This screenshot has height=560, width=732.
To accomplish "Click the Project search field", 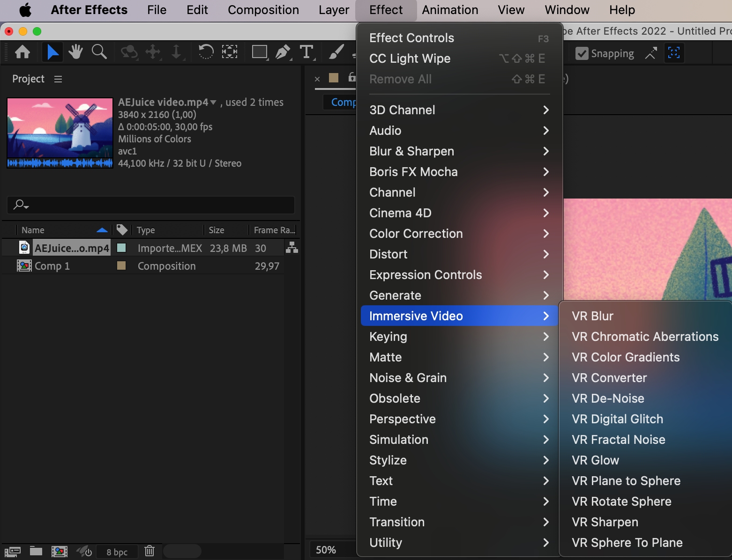I will pyautogui.click(x=151, y=205).
